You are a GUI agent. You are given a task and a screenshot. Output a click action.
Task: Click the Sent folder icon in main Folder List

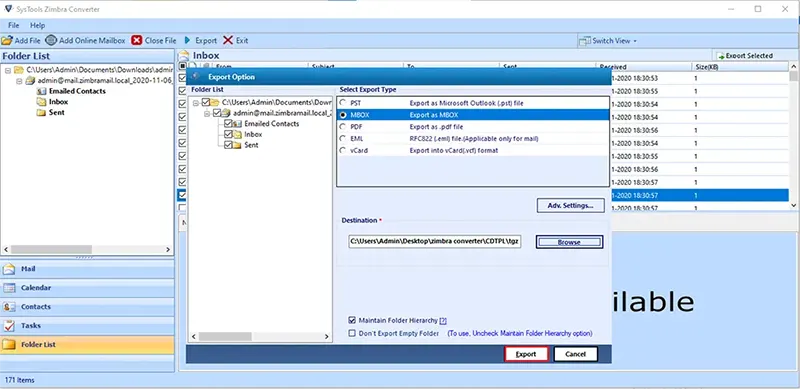pos(42,112)
